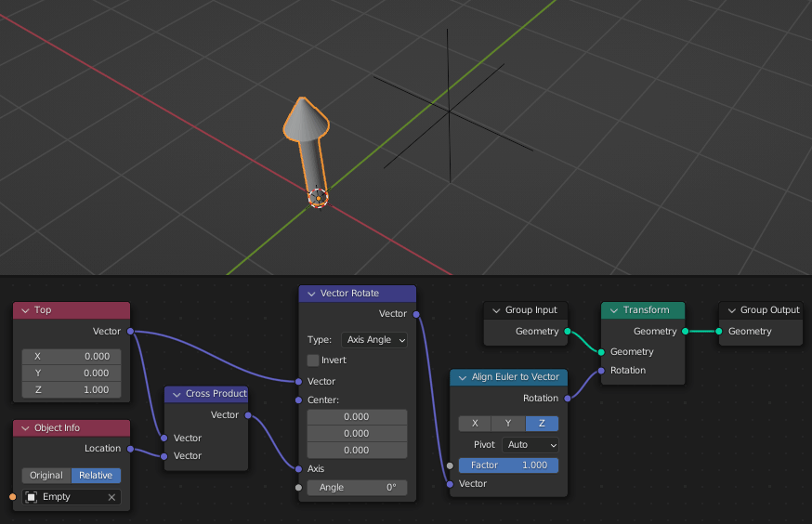
Task: Click the Transform node title
Action: click(x=647, y=310)
